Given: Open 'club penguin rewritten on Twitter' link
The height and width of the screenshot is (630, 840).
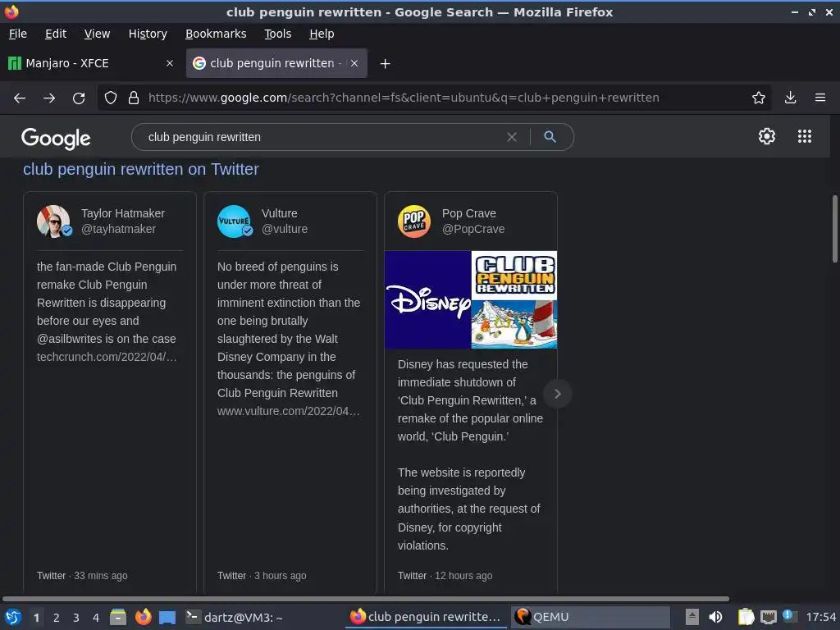Looking at the screenshot, I should (141, 169).
